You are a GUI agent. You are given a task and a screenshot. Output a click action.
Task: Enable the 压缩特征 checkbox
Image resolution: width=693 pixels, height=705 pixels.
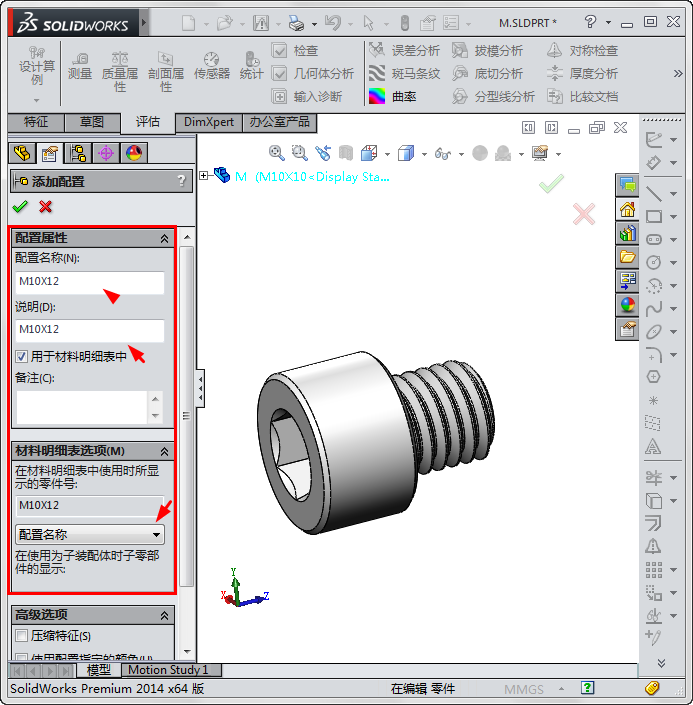pos(22,636)
